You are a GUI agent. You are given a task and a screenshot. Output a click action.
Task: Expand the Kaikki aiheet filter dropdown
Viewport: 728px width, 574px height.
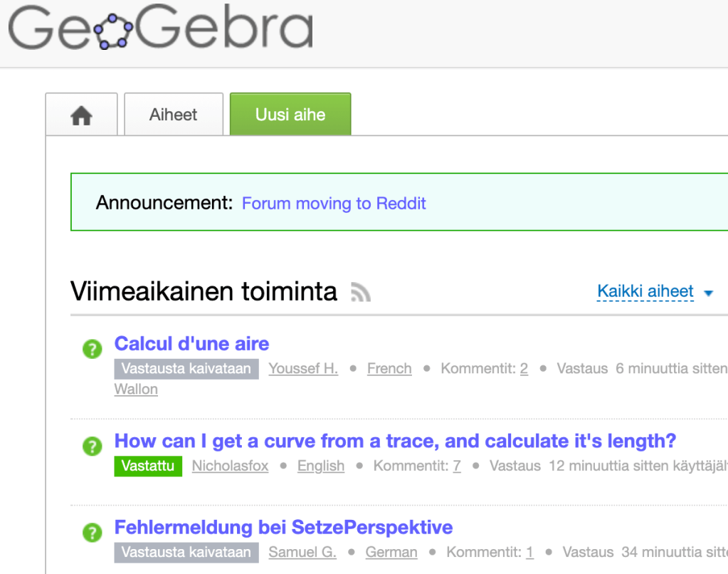[654, 291]
